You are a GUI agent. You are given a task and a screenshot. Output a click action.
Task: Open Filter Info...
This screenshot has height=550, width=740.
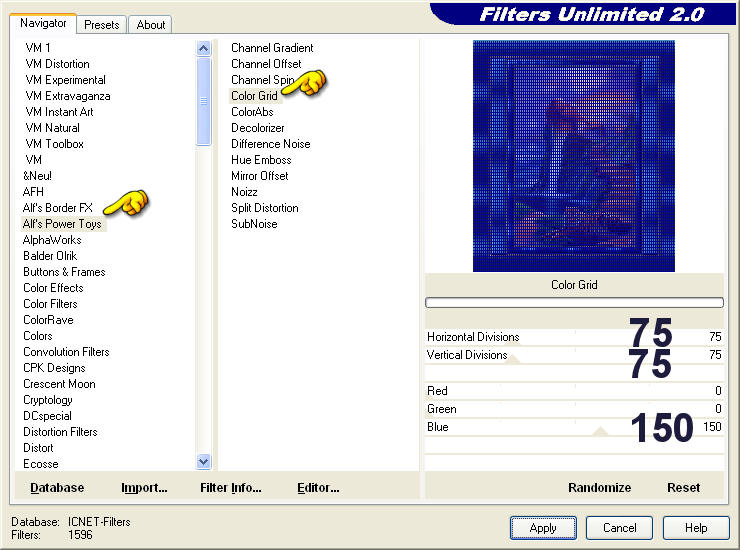(x=230, y=488)
